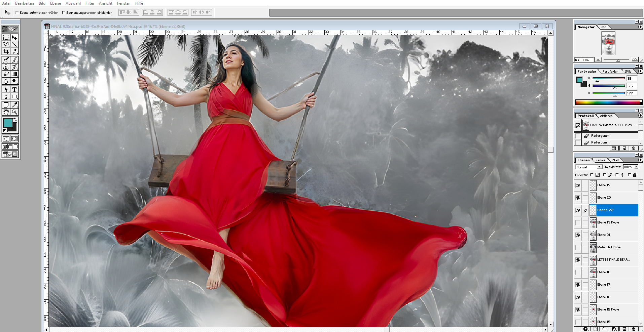Hide layer Ebene 21
The image size is (644, 332).
pyautogui.click(x=578, y=235)
